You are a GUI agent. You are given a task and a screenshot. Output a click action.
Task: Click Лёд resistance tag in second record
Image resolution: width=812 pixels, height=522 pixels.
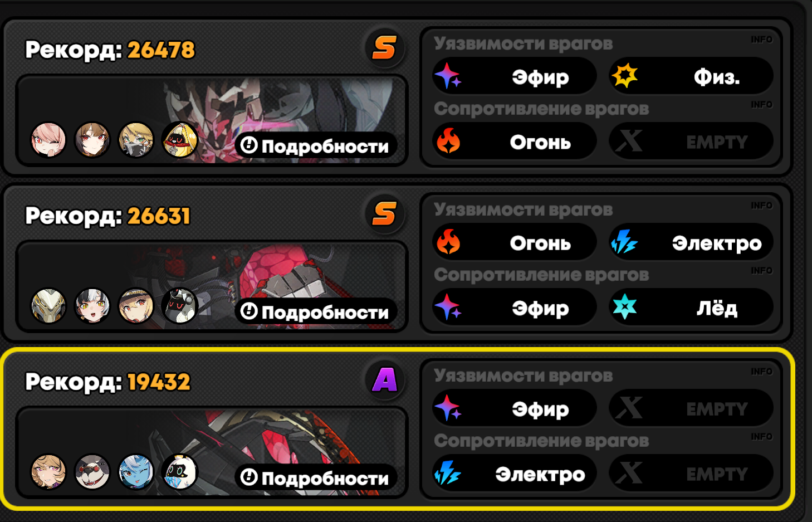[x=691, y=308]
